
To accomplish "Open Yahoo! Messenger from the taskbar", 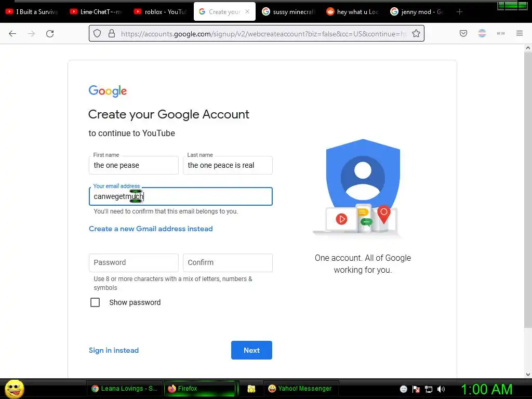I will click(x=300, y=389).
